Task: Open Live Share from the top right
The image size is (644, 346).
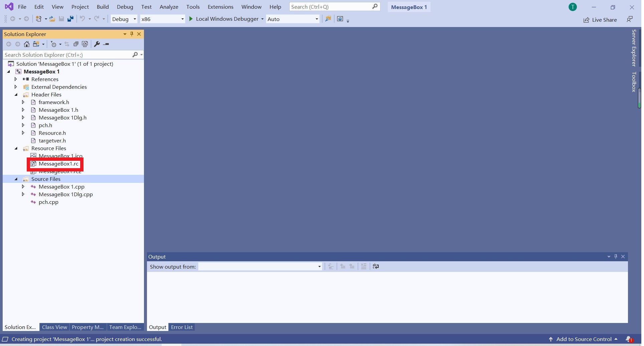Action: (x=600, y=20)
